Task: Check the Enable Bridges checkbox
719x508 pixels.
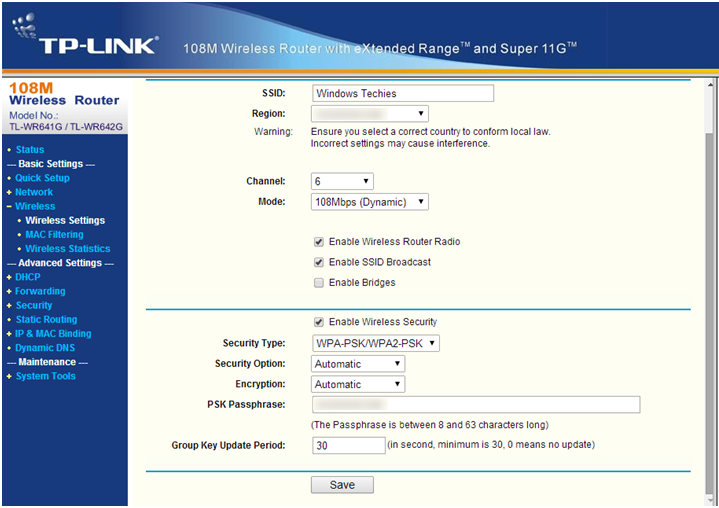Action: 319,283
